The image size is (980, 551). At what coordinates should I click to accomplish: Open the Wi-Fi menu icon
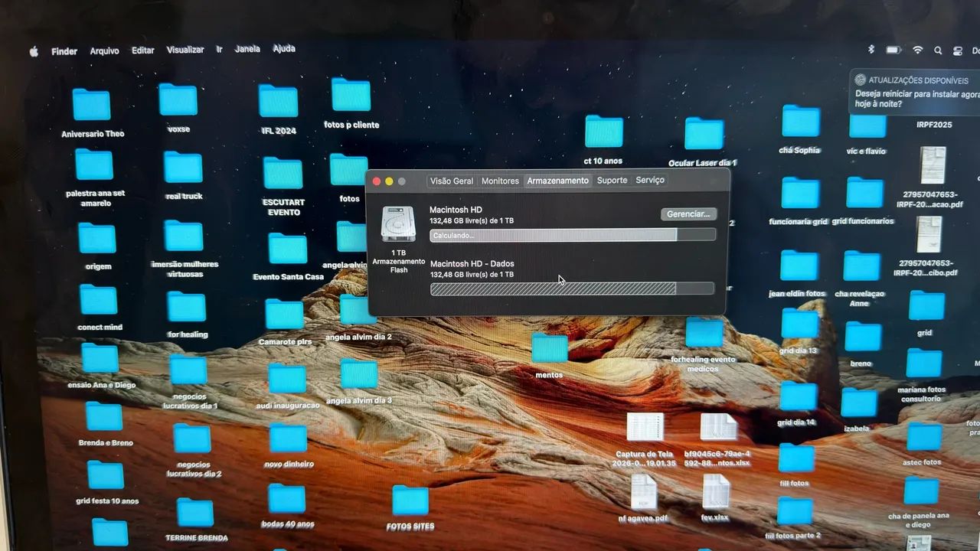[917, 50]
